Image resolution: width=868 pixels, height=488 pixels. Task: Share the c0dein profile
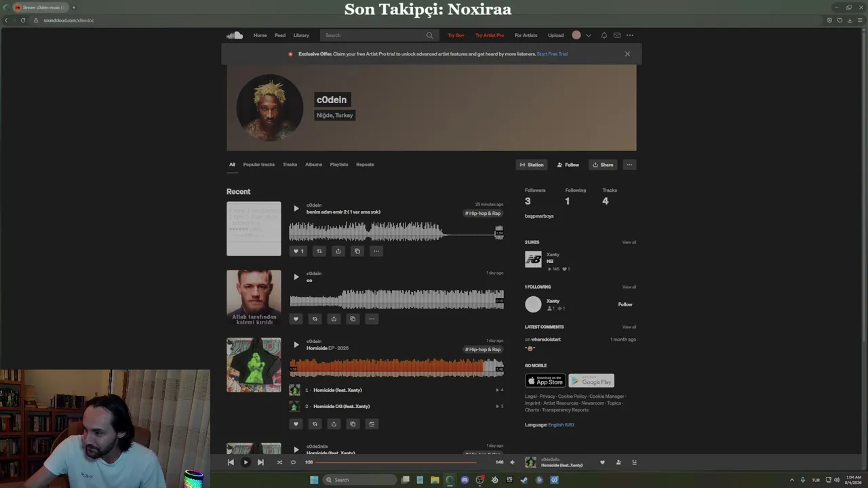click(603, 165)
